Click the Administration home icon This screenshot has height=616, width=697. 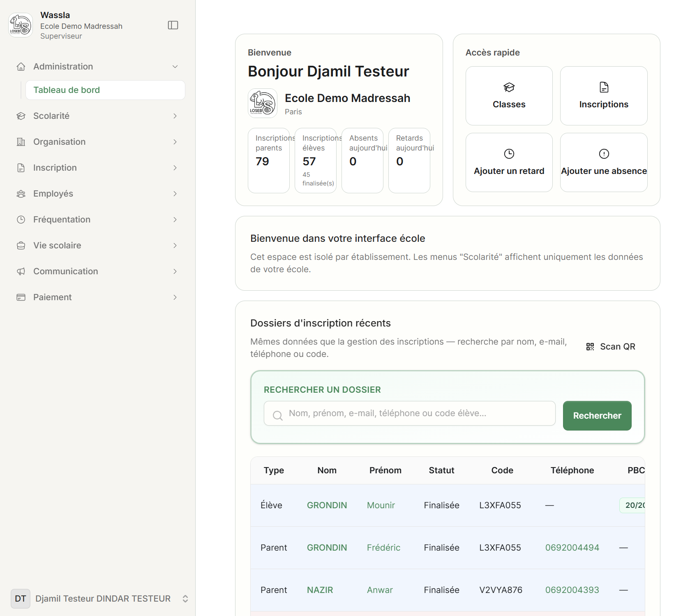[x=21, y=67]
